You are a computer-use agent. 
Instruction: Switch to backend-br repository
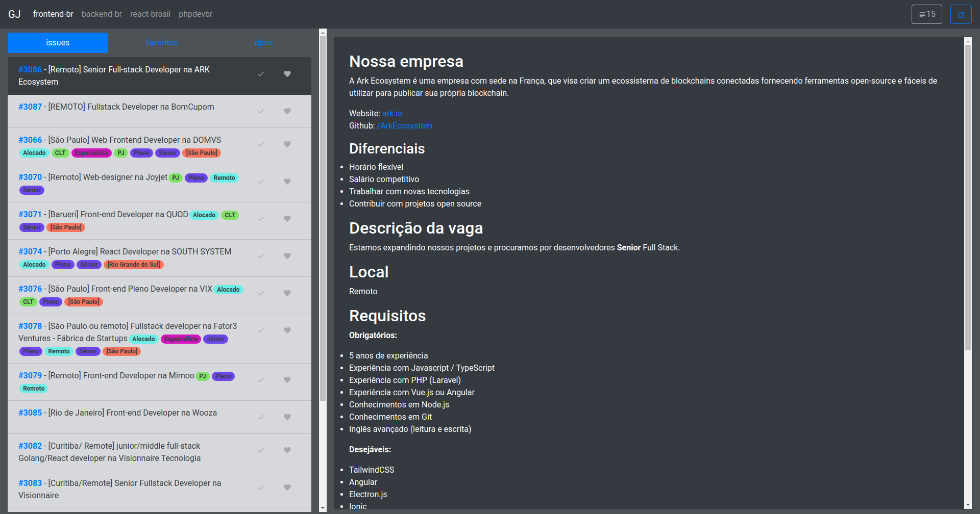102,14
